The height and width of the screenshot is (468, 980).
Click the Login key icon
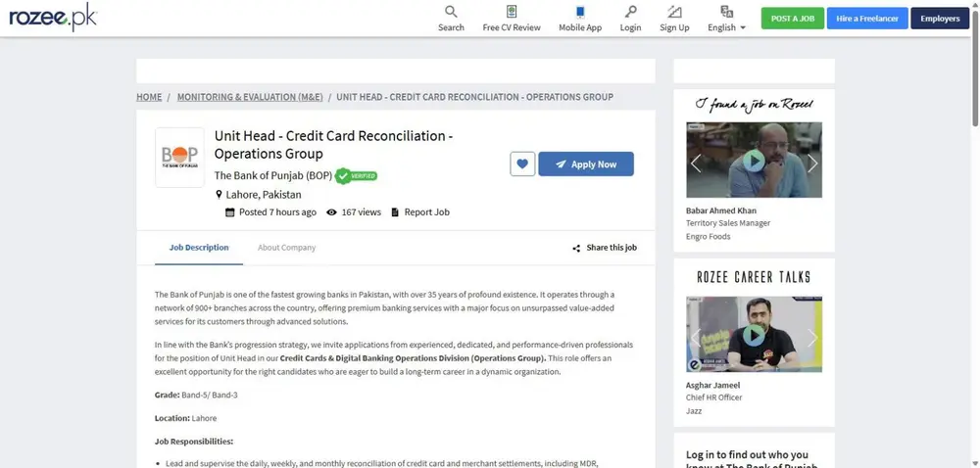[x=630, y=12]
